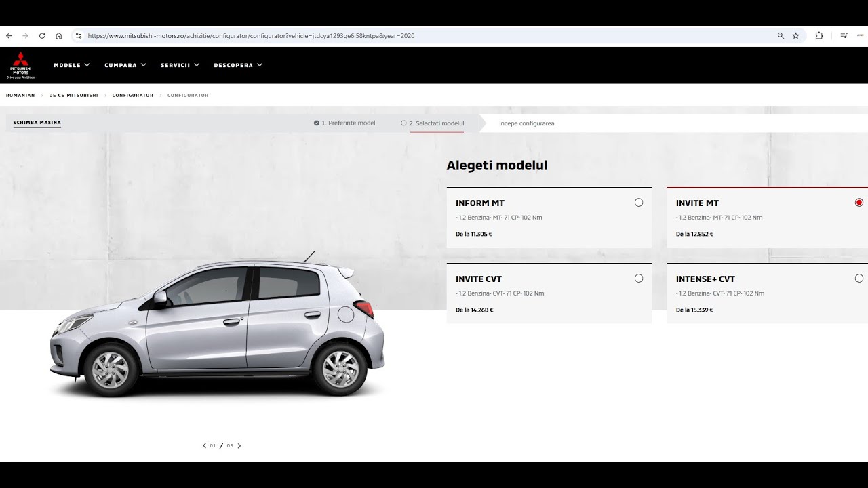This screenshot has width=868, height=488.
Task: Click the SCHIMBA MASINA link
Action: tap(37, 123)
